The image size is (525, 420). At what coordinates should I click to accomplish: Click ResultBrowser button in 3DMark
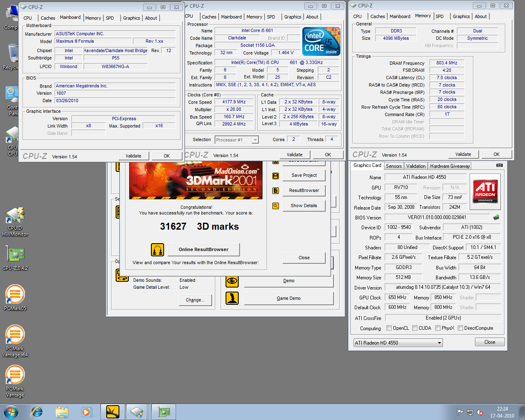[304, 191]
